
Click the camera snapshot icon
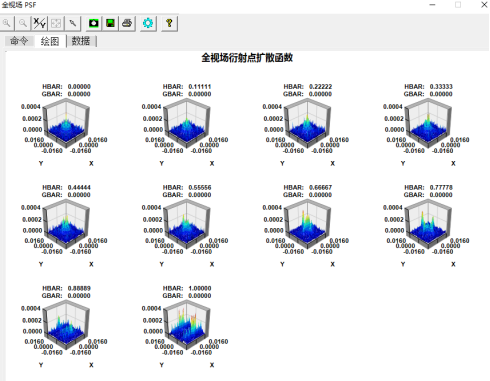94,23
